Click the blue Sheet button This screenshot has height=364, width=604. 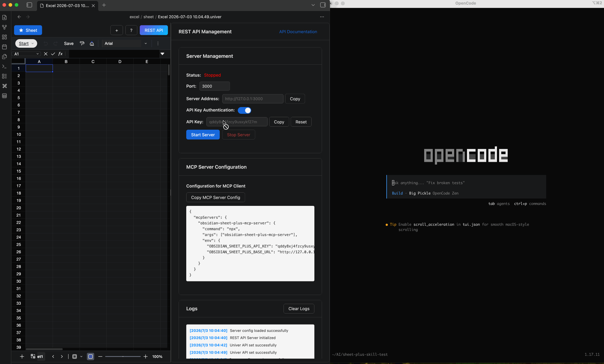tap(28, 30)
